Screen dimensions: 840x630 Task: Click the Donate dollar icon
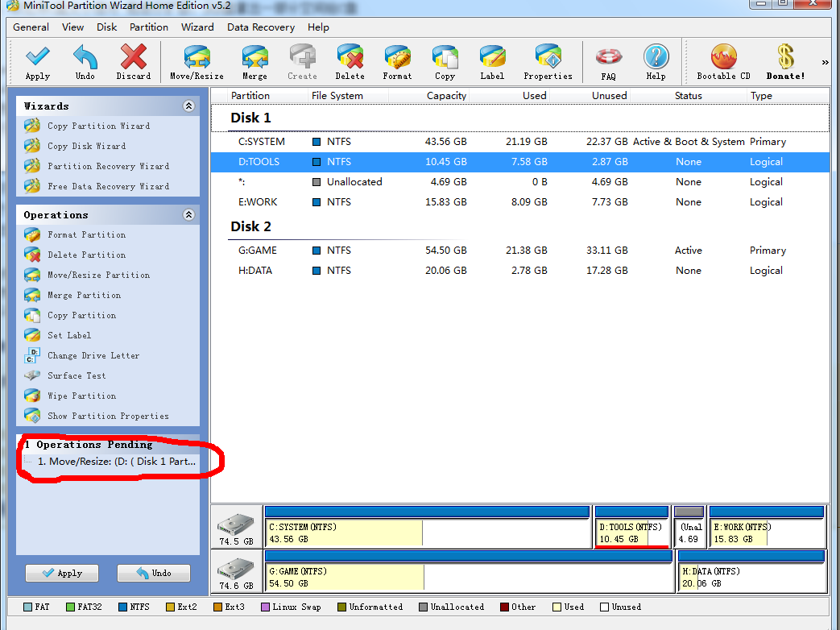pos(785,61)
